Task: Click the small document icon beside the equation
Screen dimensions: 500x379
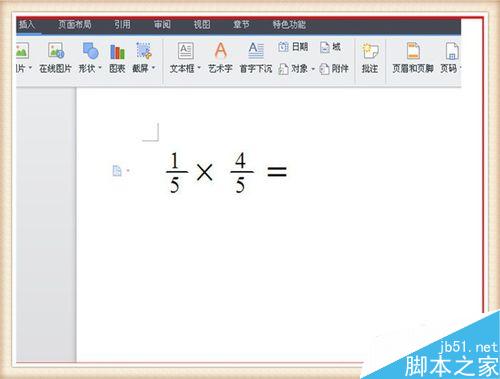Action: pos(117,171)
